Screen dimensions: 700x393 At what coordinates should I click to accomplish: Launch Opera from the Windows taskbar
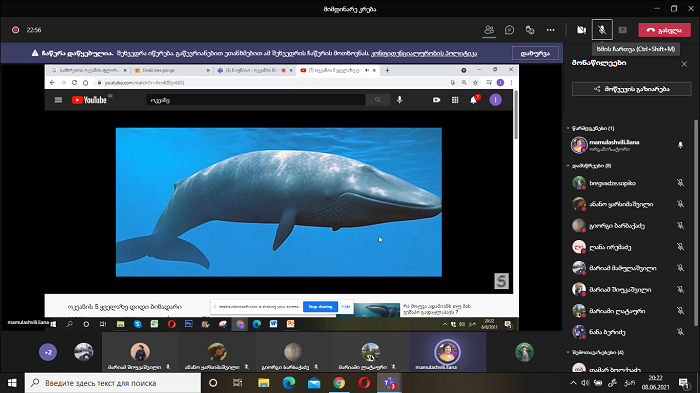pos(364,383)
